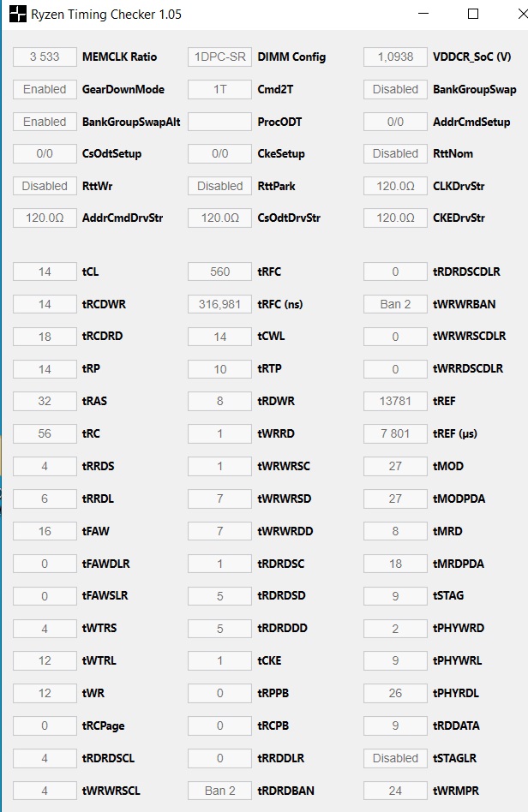Click the GearDownMode Enabled field
This screenshot has width=528, height=812.
(x=45, y=89)
